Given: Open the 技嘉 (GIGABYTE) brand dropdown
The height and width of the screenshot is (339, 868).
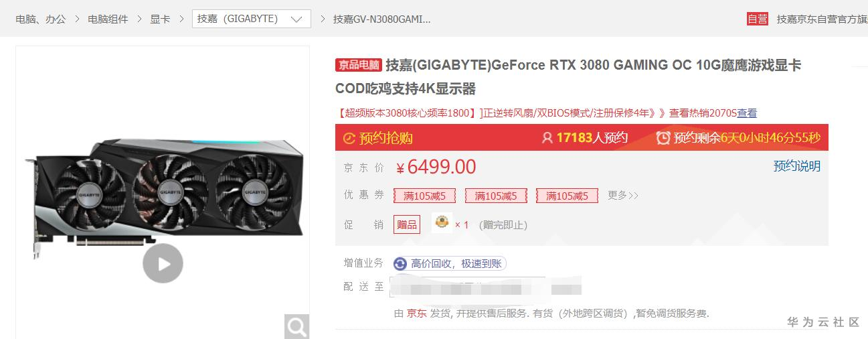Looking at the screenshot, I should 252,19.
